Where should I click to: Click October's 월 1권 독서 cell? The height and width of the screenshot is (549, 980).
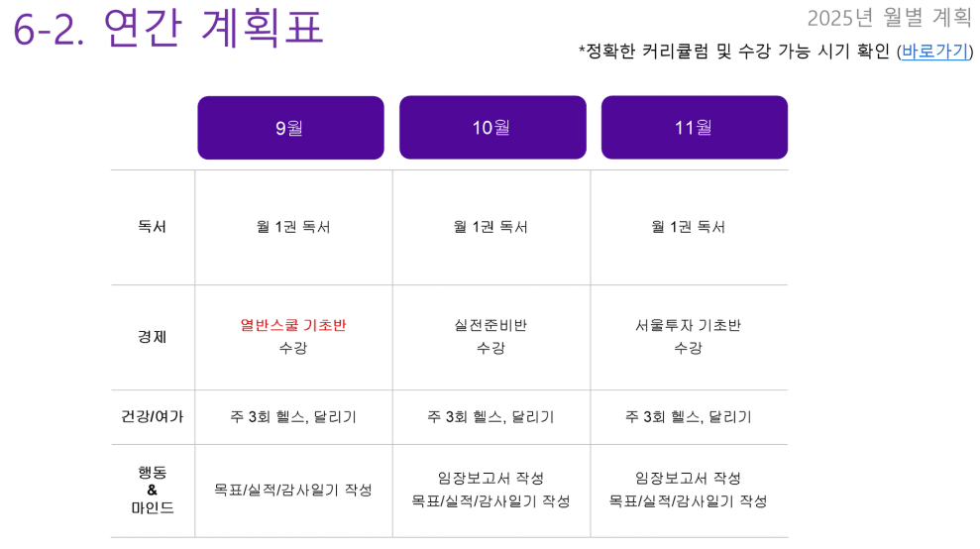491,227
